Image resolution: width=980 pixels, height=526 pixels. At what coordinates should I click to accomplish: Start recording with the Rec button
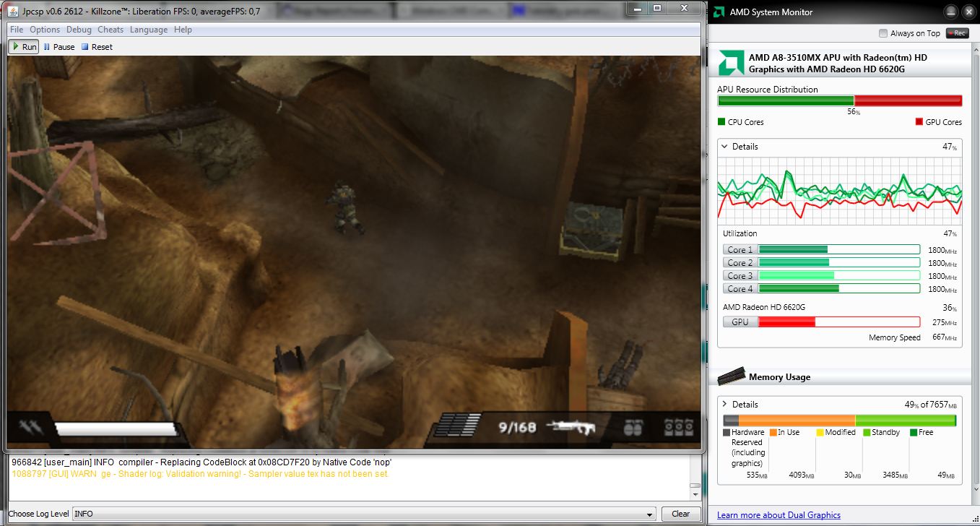click(958, 33)
